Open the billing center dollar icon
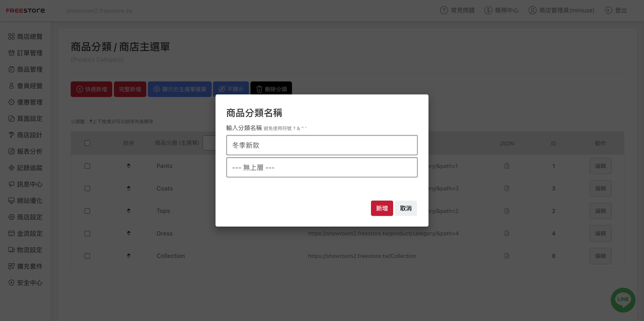The image size is (644, 321). click(488, 10)
